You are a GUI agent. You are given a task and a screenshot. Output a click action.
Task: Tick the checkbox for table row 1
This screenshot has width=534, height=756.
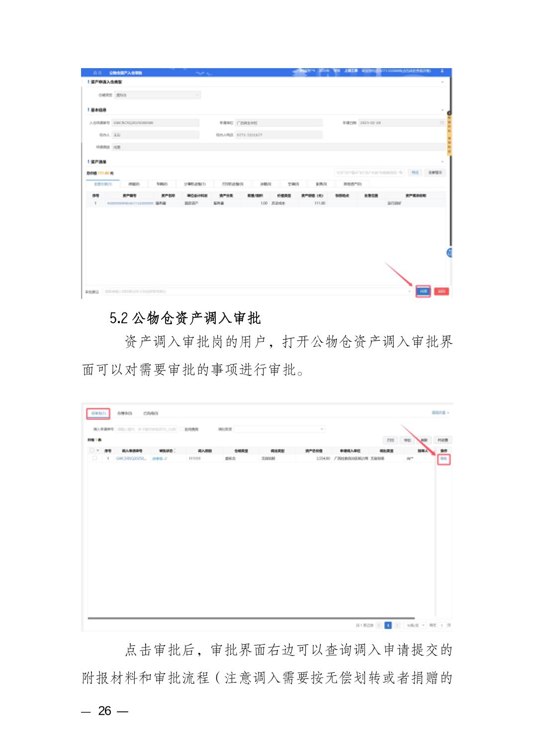click(x=94, y=459)
